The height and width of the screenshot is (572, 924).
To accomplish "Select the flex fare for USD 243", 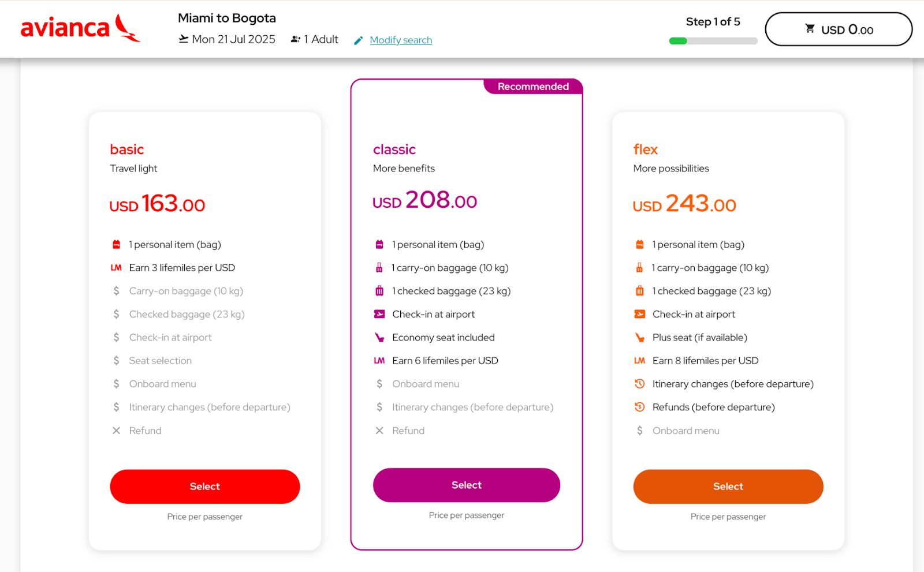I will 728,487.
